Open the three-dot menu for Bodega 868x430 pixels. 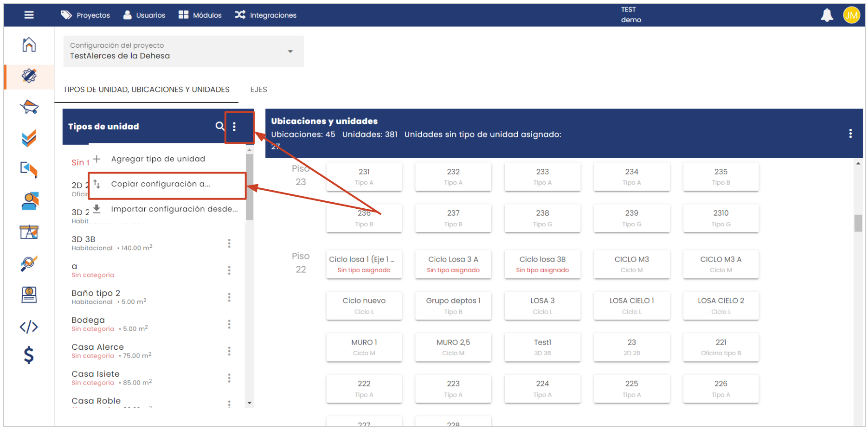(229, 324)
